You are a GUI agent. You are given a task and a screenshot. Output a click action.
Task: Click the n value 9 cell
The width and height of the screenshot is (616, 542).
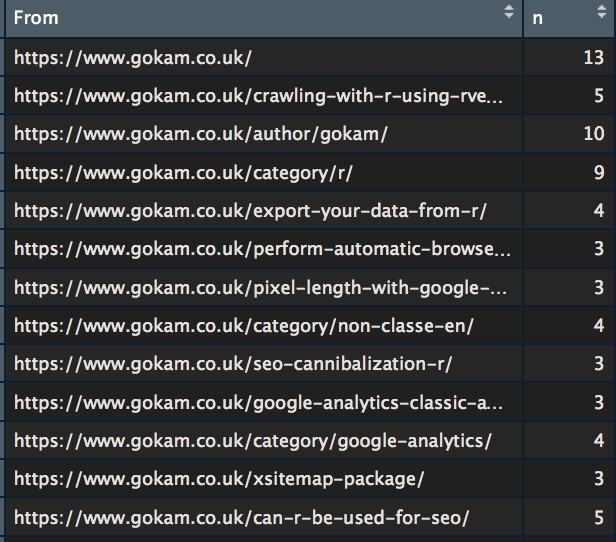[598, 172]
